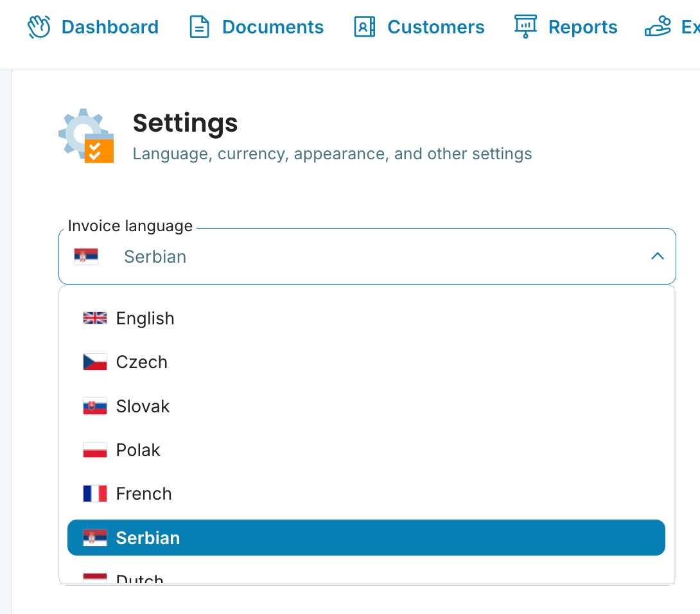Select English from language list

pos(145,319)
